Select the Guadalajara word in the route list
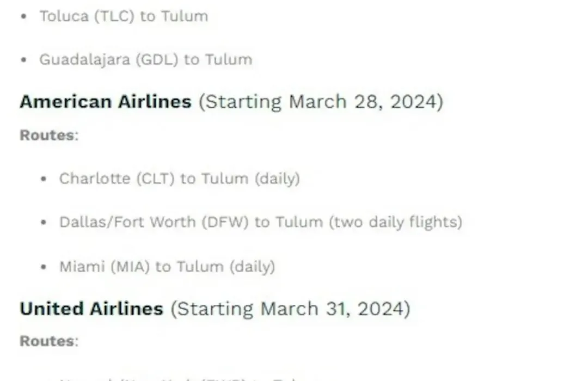The width and height of the screenshot is (588, 381). tap(84, 60)
